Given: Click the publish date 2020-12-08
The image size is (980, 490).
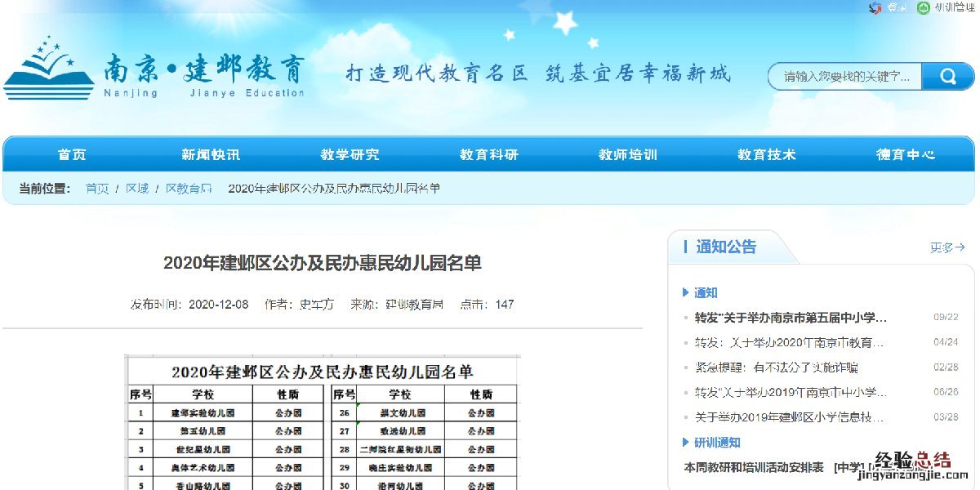Looking at the screenshot, I should click(x=218, y=305).
